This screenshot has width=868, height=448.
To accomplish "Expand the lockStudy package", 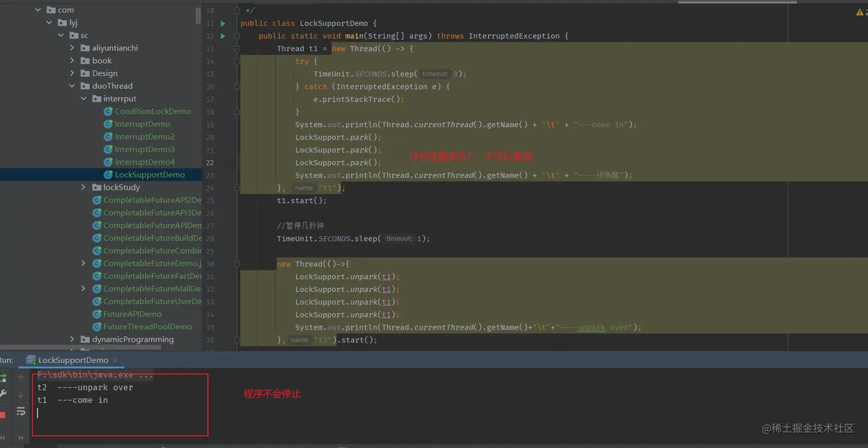I will [84, 188].
